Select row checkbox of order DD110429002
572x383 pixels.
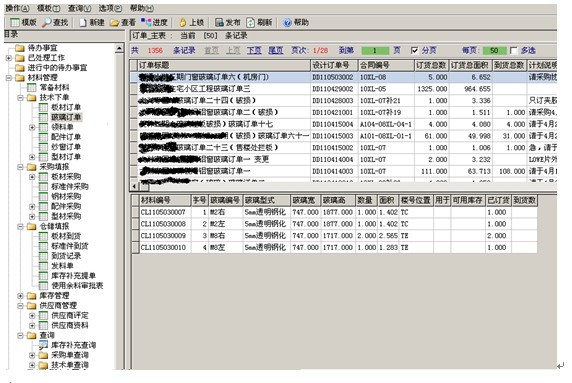pos(134,89)
